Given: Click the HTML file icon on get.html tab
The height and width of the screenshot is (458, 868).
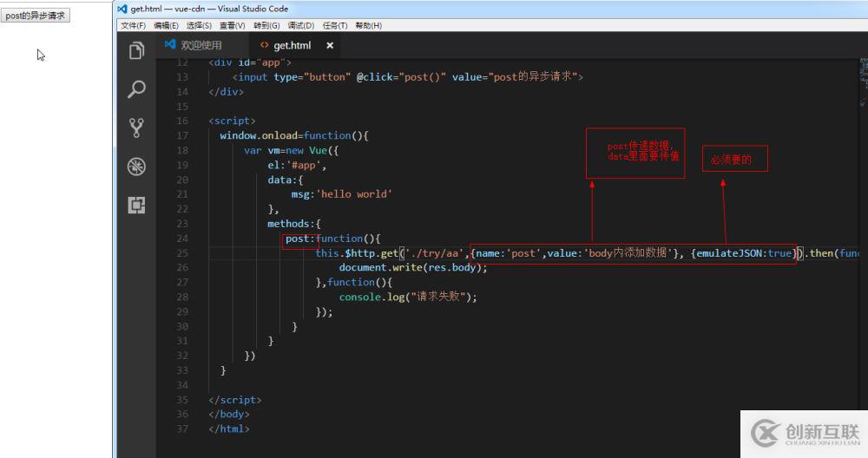Looking at the screenshot, I should (264, 45).
